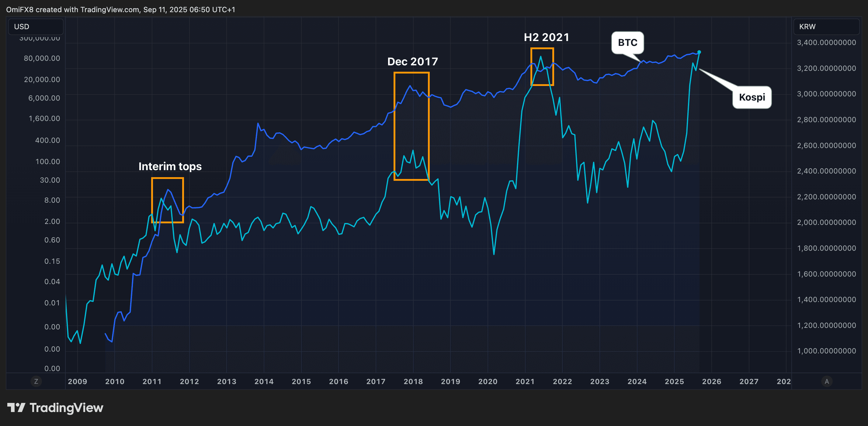Select the 'H2 2021' annotation text
Viewport: 868px width, 426px height.
(x=546, y=37)
